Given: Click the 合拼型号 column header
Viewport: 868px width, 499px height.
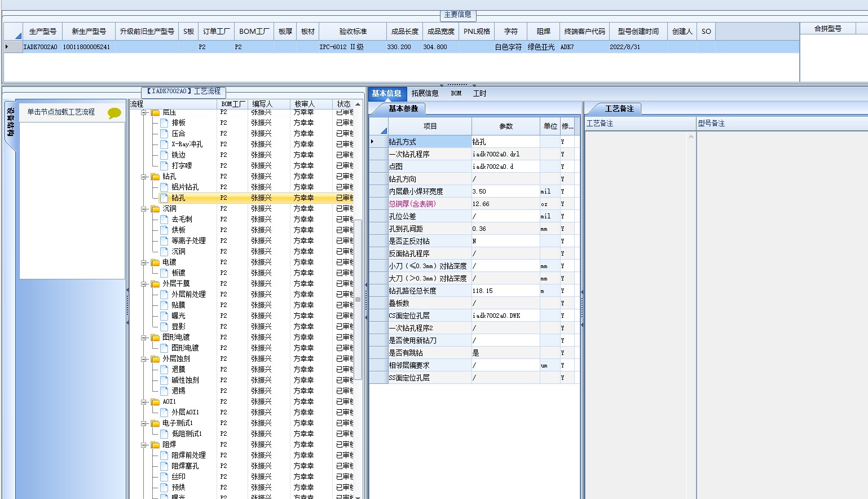Looking at the screenshot, I should click(x=828, y=29).
